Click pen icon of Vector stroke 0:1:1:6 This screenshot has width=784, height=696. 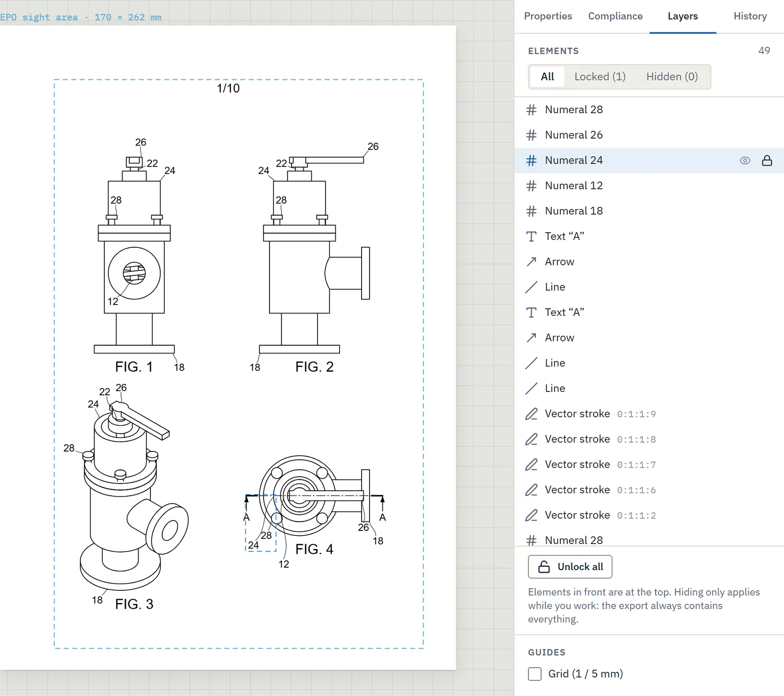(x=531, y=490)
